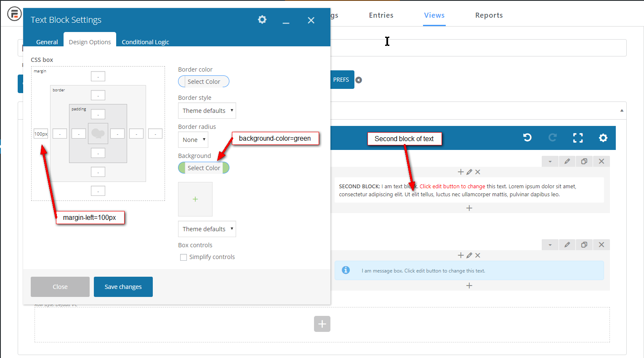Edit the column holding the SECOND BLOCK text
The width and height of the screenshot is (644, 358).
pos(469,172)
